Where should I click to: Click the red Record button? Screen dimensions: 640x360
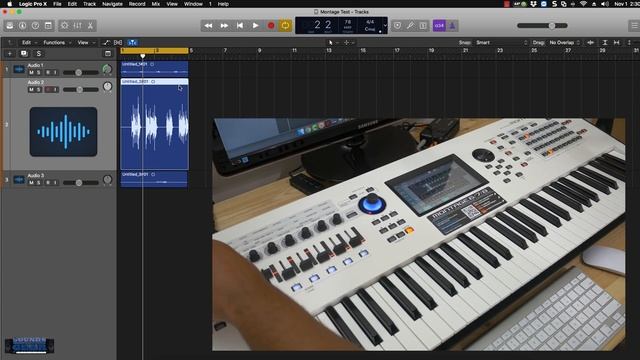(271, 26)
